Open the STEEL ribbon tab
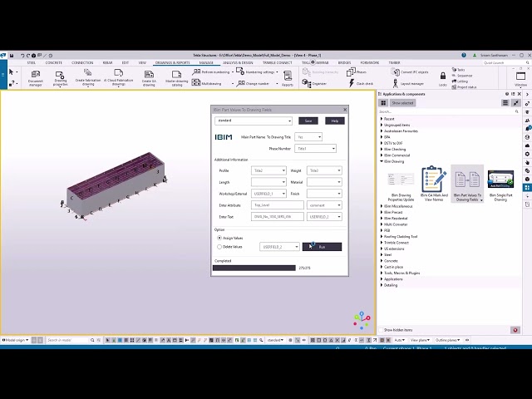The height and width of the screenshot is (399, 532). 32,63
